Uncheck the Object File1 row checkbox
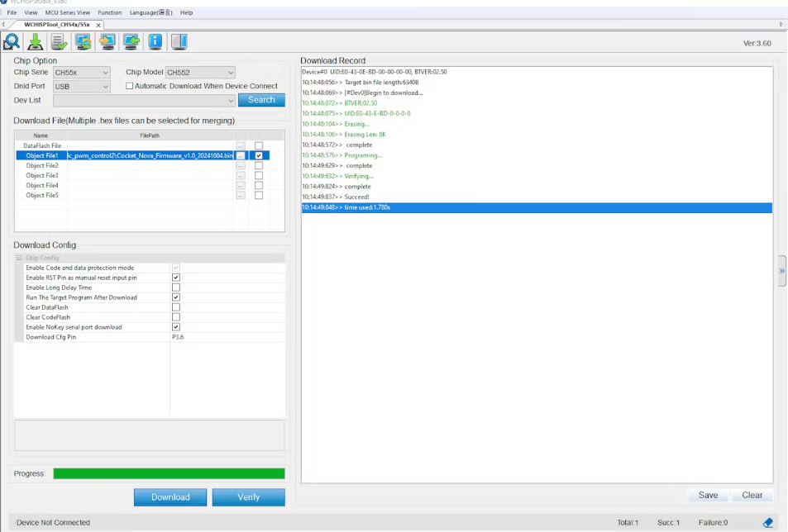Image resolution: width=788 pixels, height=532 pixels. 259,155
